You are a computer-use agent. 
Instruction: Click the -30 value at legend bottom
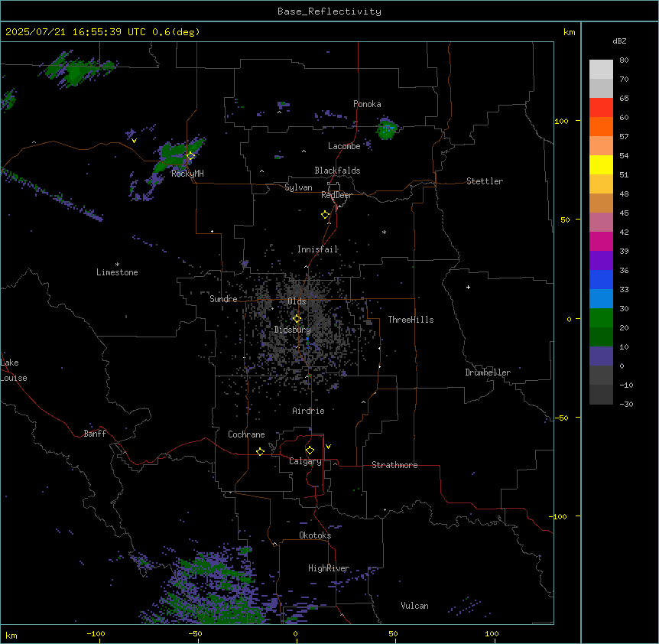pyautogui.click(x=626, y=404)
